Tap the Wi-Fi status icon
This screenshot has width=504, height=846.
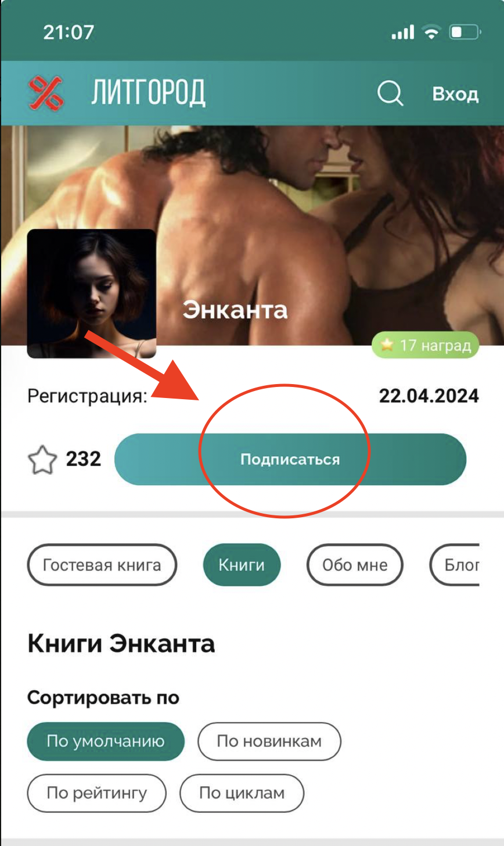point(431,33)
